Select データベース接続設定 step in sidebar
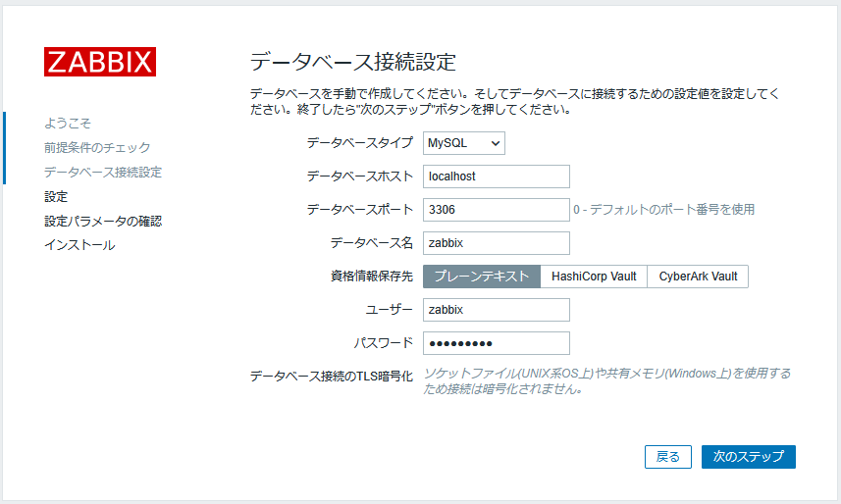The width and height of the screenshot is (841, 504). pos(103,173)
